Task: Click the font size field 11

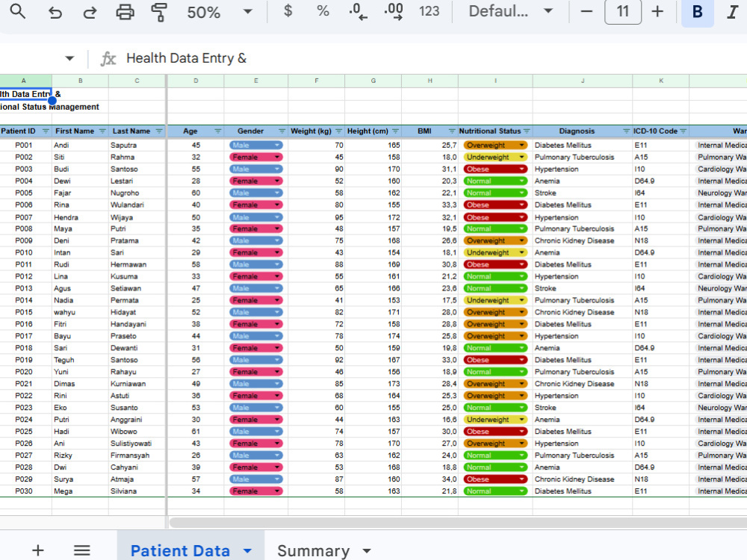Action: 623,11
